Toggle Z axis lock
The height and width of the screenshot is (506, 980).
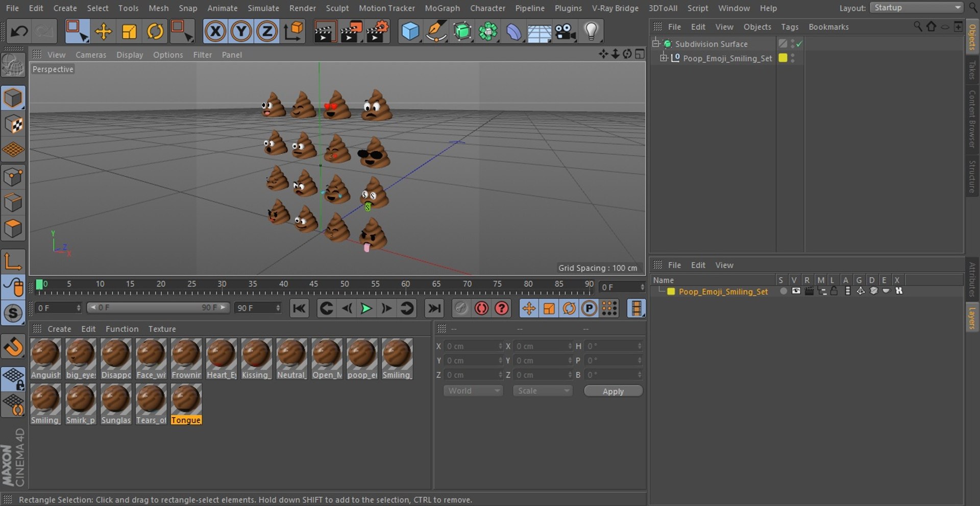267,32
